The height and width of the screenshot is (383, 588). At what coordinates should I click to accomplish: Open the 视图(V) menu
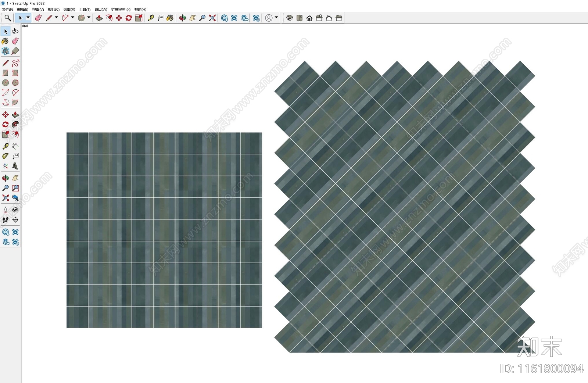(x=38, y=10)
